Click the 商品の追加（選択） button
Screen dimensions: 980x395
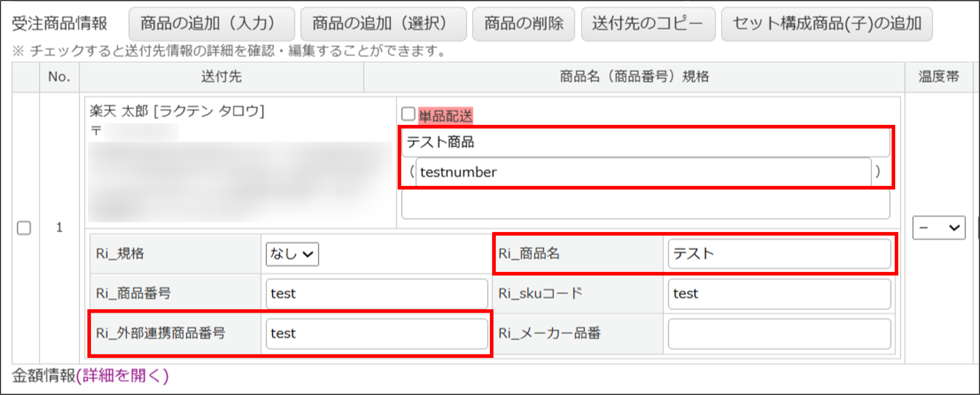point(383,24)
